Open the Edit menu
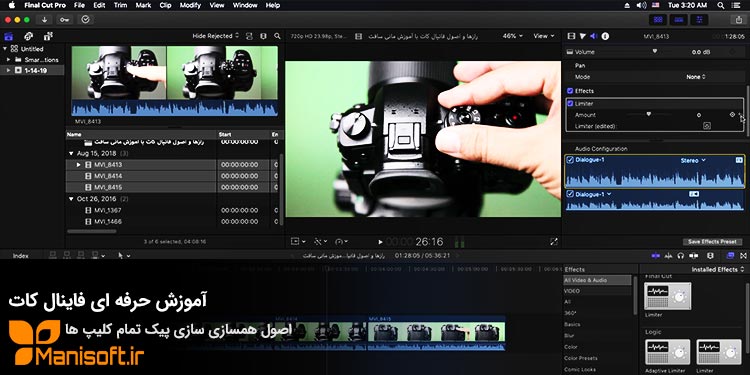Image resolution: width=750 pixels, height=375 pixels. 99,5
